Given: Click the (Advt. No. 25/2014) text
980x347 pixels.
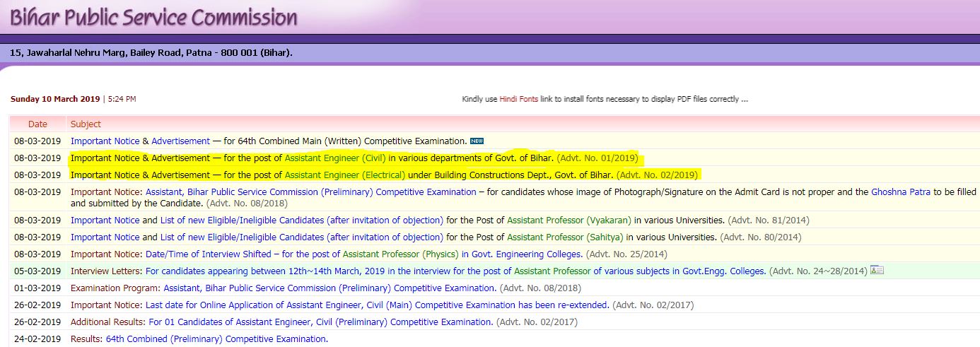Looking at the screenshot, I should coord(626,254).
